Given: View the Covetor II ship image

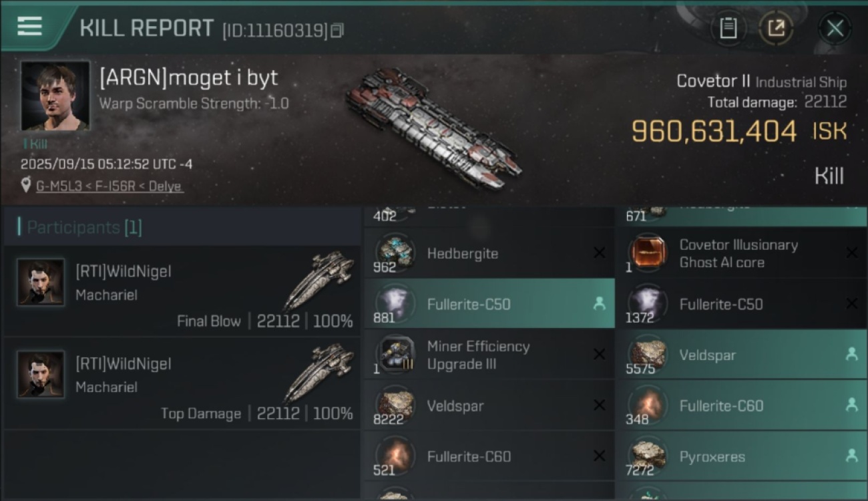Looking at the screenshot, I should coord(435,126).
